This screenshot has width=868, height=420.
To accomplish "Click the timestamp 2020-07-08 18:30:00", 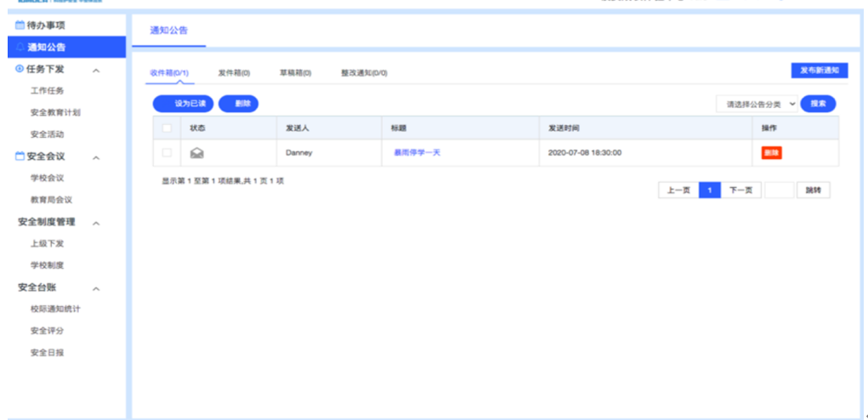I will pos(585,153).
